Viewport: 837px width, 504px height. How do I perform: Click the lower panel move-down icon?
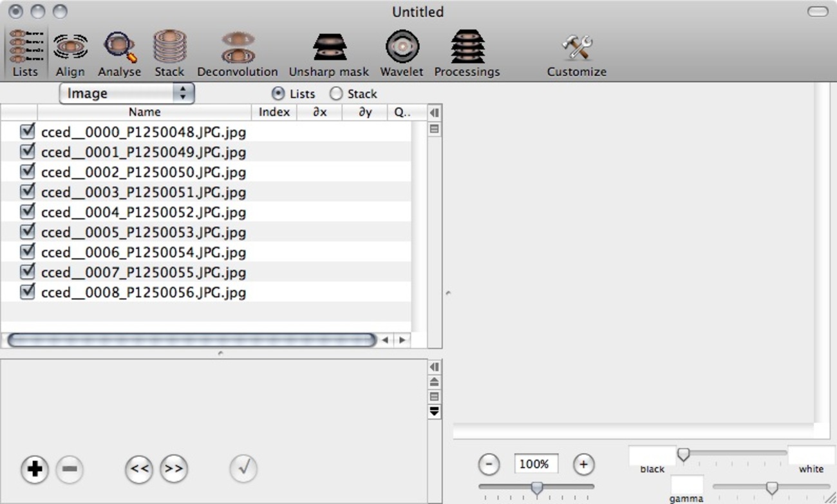click(435, 411)
